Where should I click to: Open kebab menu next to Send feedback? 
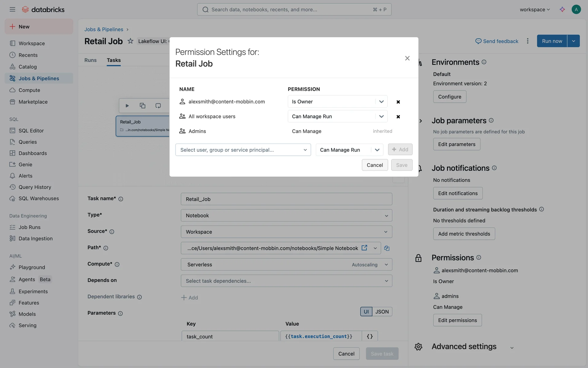(527, 41)
